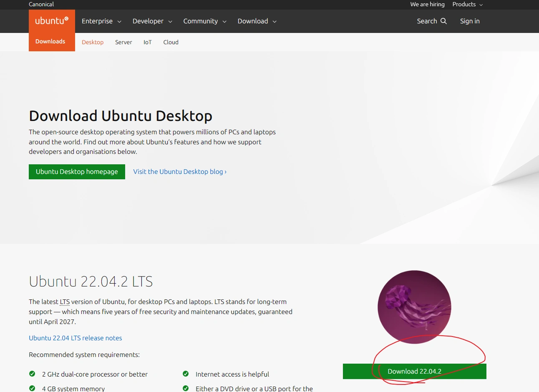The image size is (539, 392).
Task: Click green check beside 2 GHz processor
Action: (x=32, y=374)
